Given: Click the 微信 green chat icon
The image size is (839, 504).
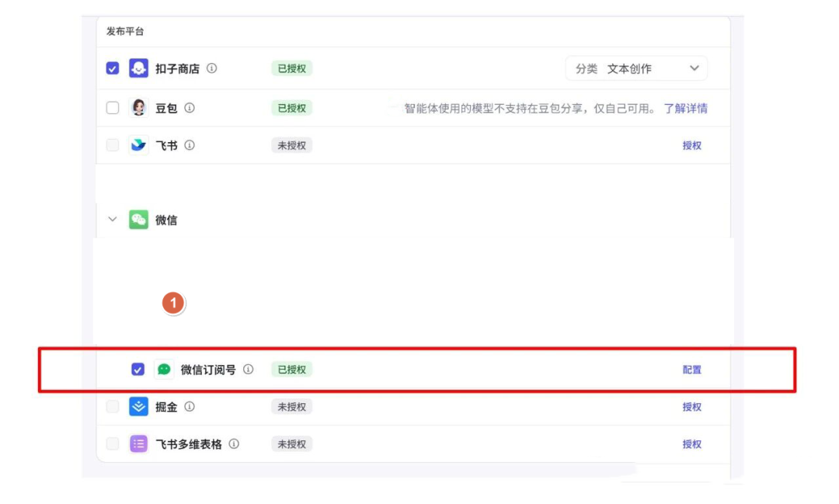Looking at the screenshot, I should pos(138,220).
